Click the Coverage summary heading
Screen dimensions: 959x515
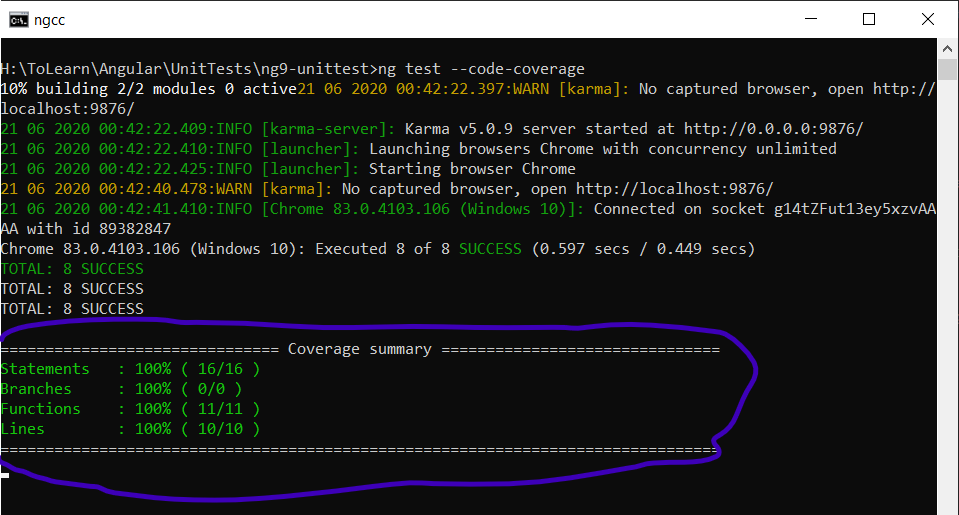pyautogui.click(x=359, y=349)
